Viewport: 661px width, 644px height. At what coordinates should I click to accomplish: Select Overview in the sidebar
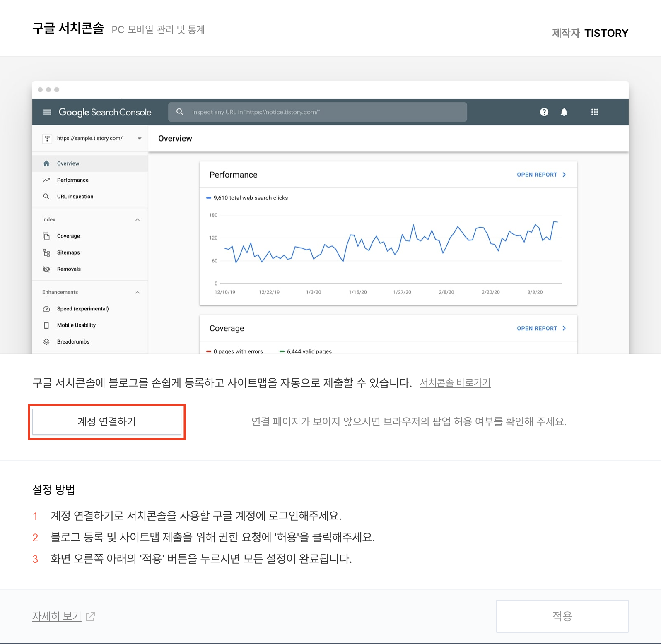pos(90,163)
